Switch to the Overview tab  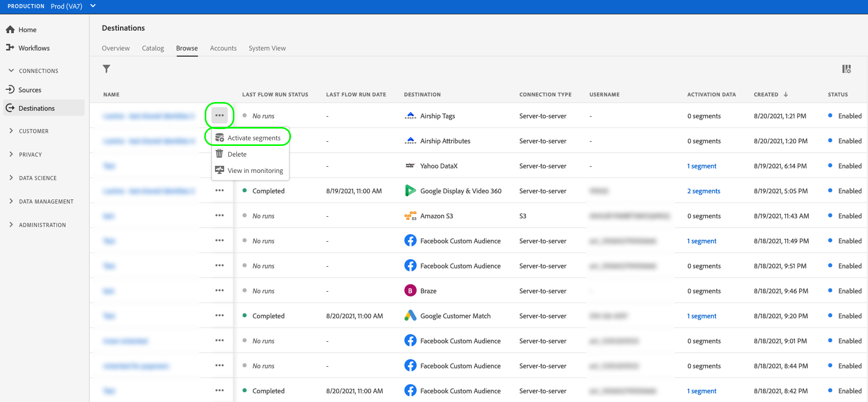[116, 48]
